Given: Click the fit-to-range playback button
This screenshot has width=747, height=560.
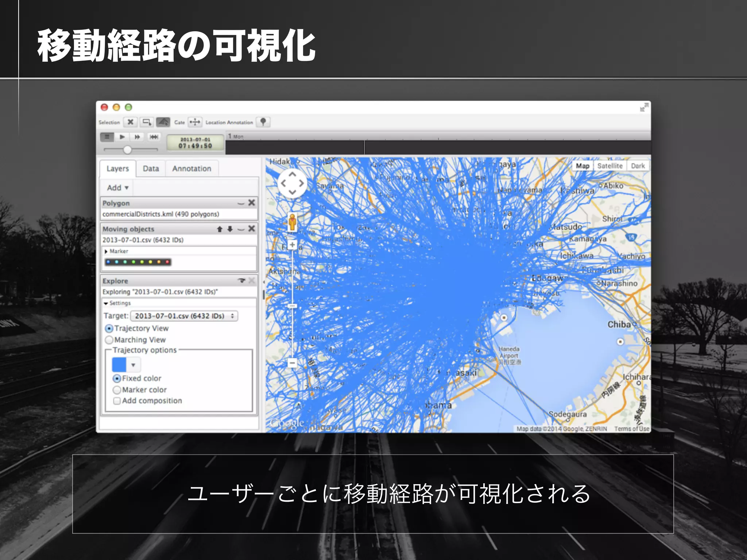Looking at the screenshot, I should click(154, 137).
